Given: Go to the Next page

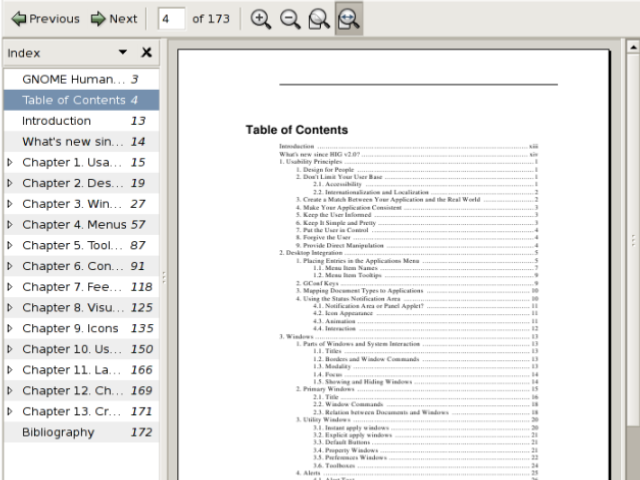Looking at the screenshot, I should click(x=113, y=18).
